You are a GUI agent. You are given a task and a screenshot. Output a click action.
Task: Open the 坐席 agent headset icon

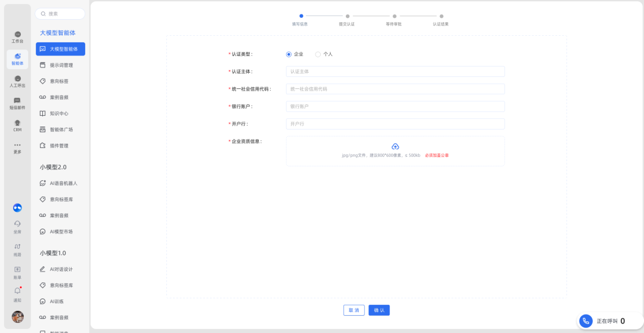click(x=17, y=224)
